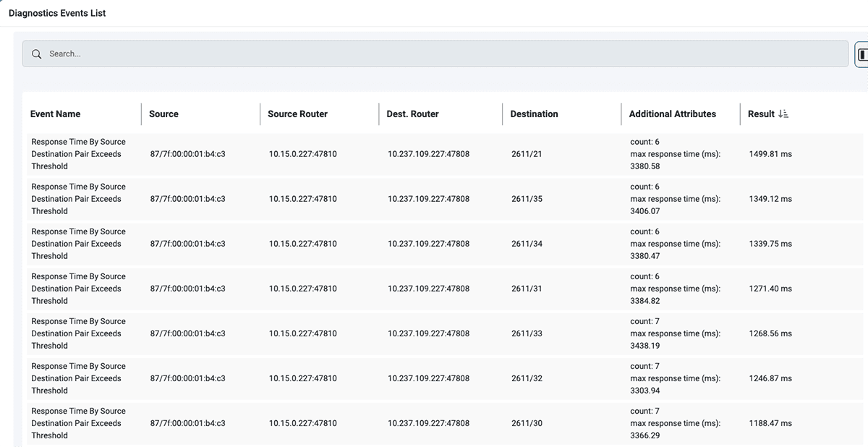Sort by the Additional Attributes column header
This screenshot has height=447, width=868.
pyautogui.click(x=673, y=114)
